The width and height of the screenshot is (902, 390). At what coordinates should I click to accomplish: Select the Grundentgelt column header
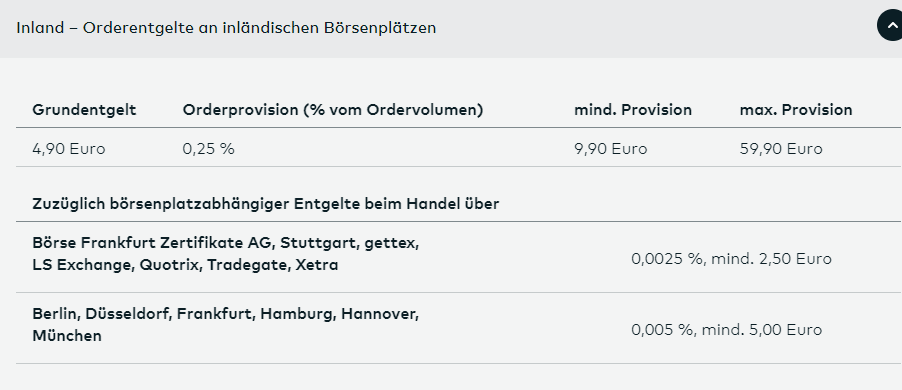(x=84, y=110)
